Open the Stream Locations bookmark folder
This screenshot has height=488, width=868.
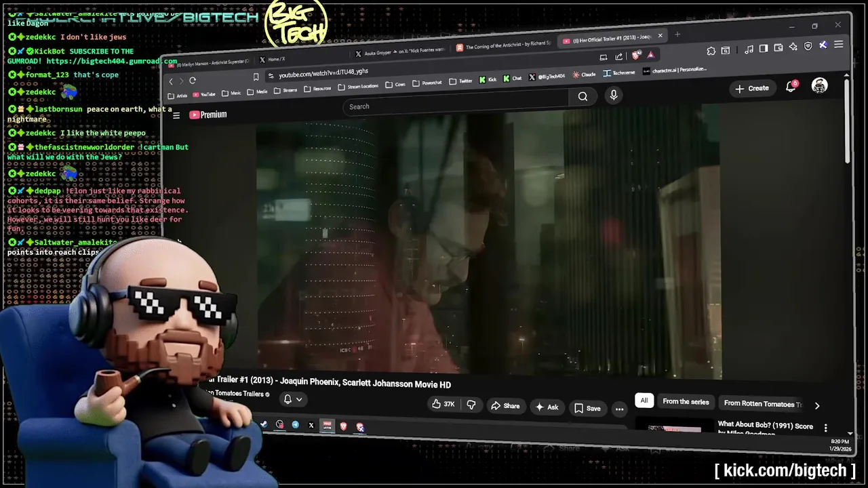pyautogui.click(x=358, y=87)
